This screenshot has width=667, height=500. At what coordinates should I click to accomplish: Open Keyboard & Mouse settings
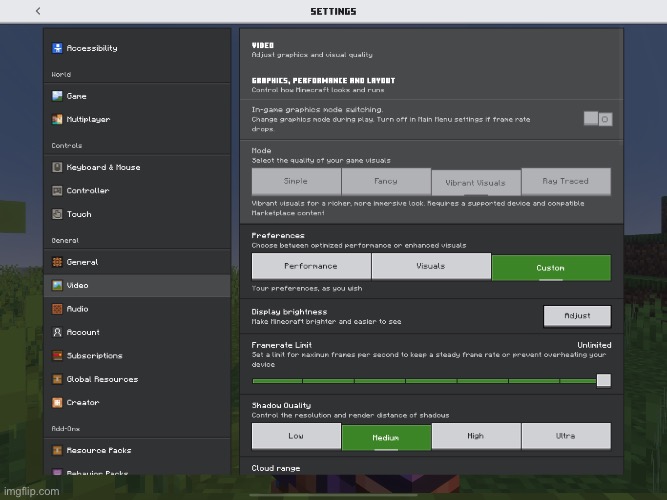click(x=137, y=167)
